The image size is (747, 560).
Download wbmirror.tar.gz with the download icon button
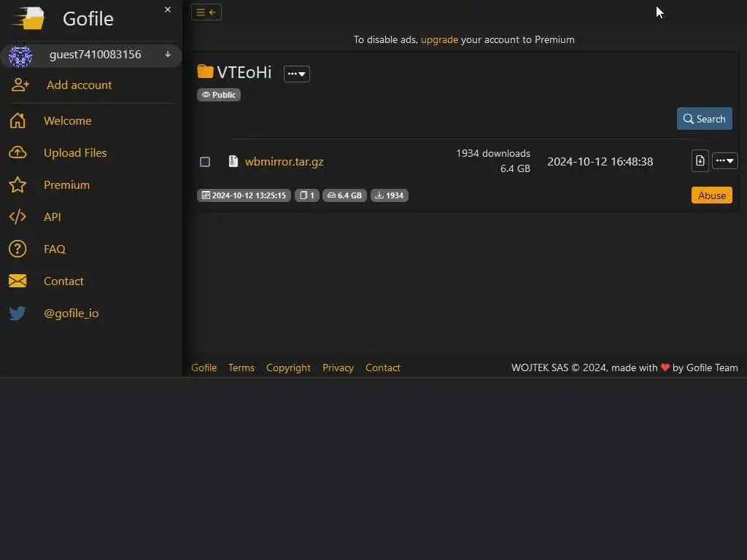click(700, 161)
